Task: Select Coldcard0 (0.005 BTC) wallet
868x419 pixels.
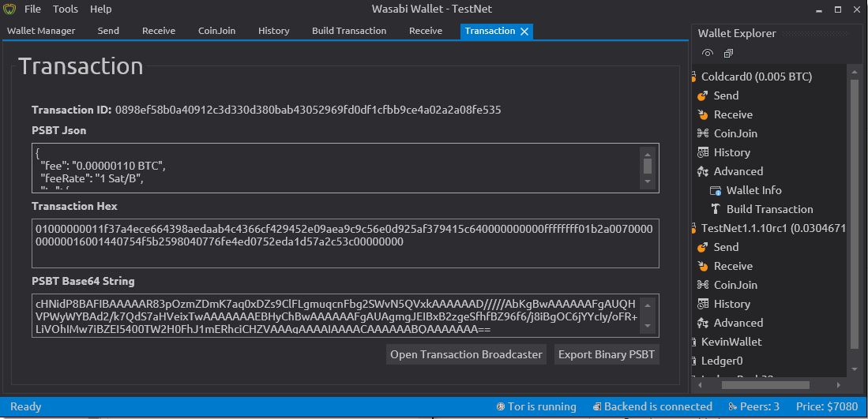Action: tap(756, 77)
